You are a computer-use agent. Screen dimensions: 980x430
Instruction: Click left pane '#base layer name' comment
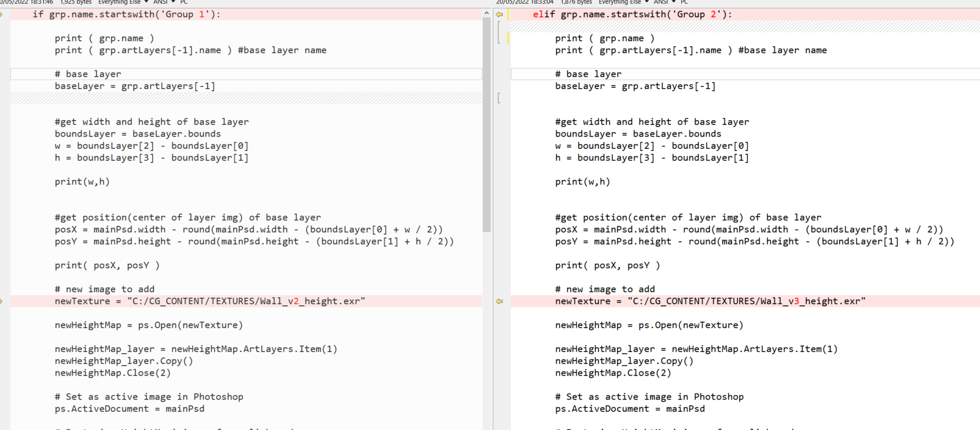tap(282, 50)
